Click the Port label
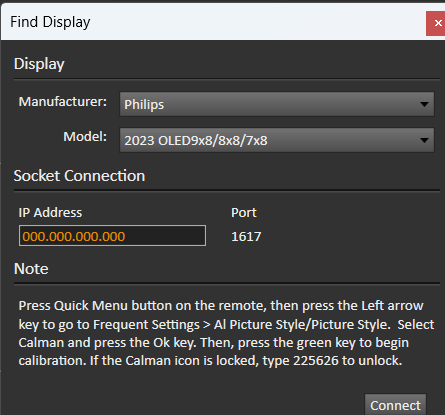The width and height of the screenshot is (445, 415). click(244, 213)
